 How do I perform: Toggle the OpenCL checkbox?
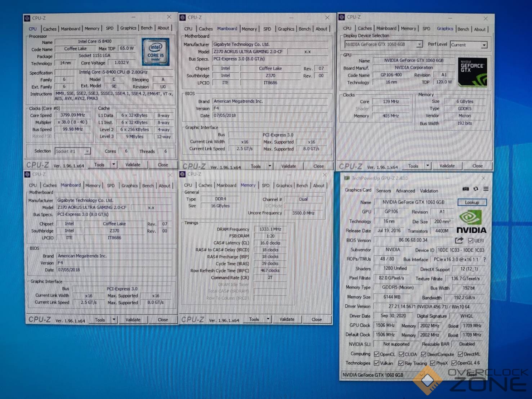coord(376,354)
